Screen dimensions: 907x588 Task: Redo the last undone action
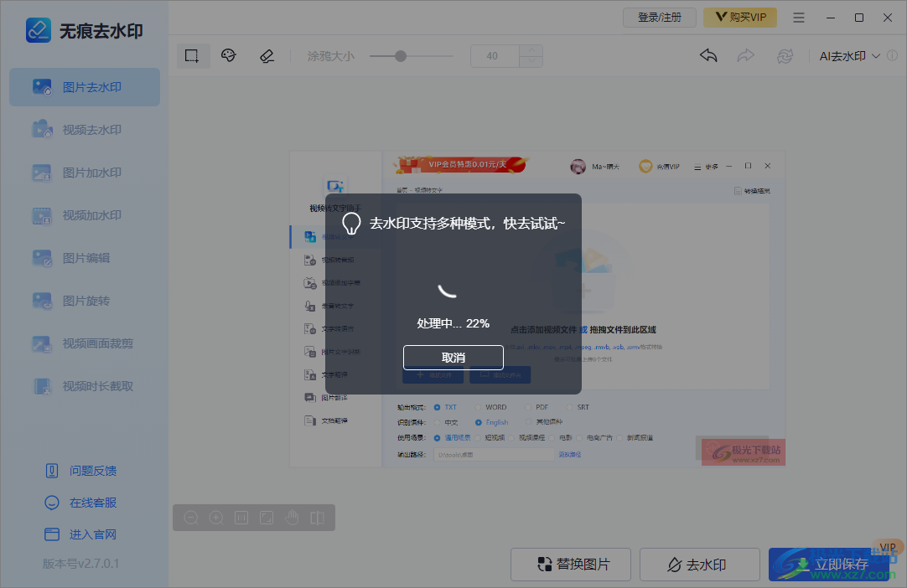[x=746, y=55]
